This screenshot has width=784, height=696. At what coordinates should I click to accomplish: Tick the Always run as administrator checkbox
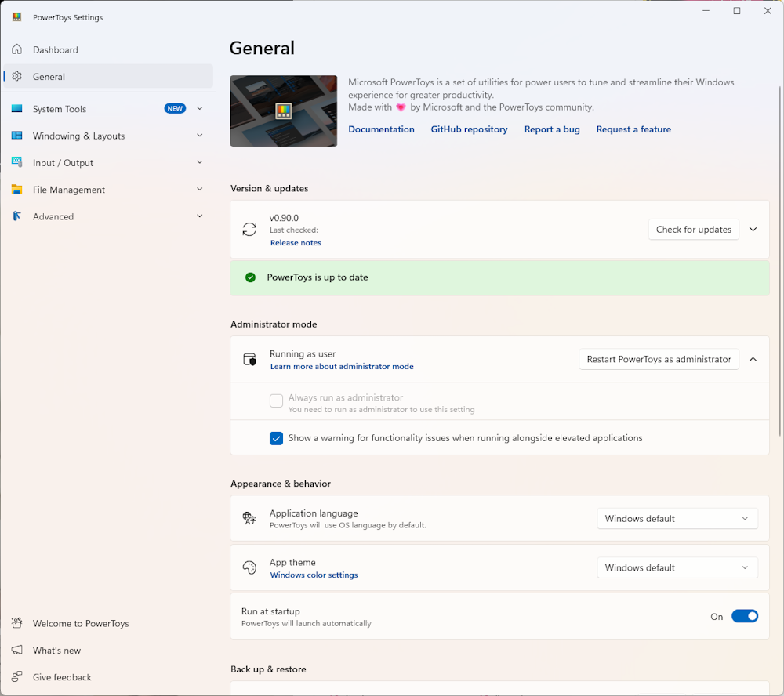click(x=277, y=401)
